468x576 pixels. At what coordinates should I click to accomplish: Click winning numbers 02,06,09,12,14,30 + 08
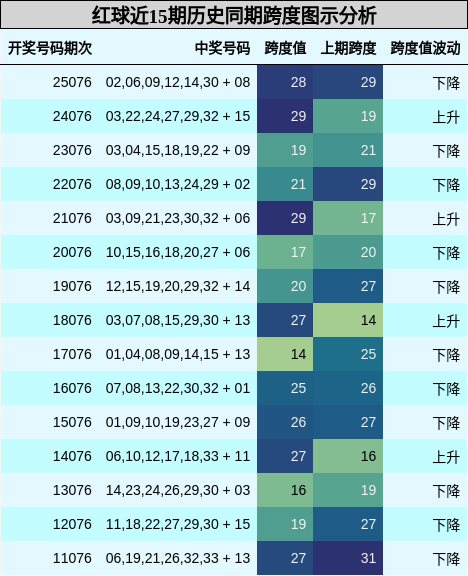point(178,82)
